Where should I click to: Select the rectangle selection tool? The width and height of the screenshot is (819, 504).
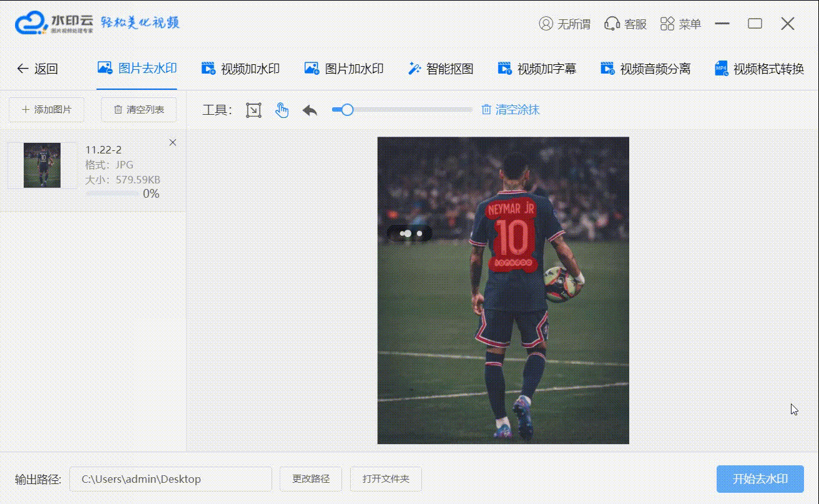click(253, 110)
